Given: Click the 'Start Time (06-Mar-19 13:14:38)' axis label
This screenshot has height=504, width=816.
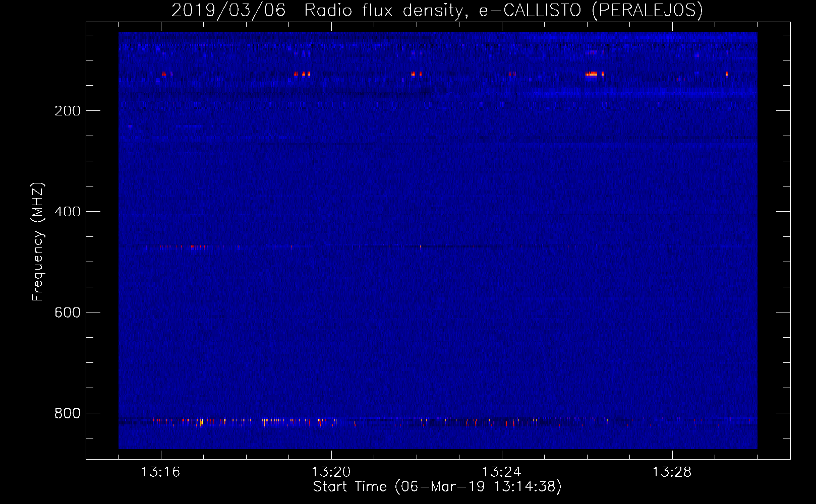Looking at the screenshot, I should pos(437,486).
